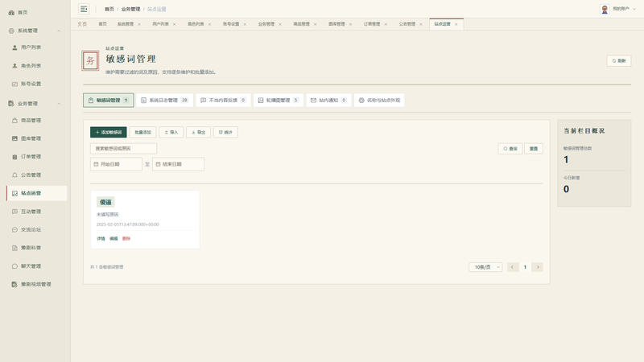The height and width of the screenshot is (362, 644).
Task: Open the 开始日期 date field
Action: [x=116, y=164]
